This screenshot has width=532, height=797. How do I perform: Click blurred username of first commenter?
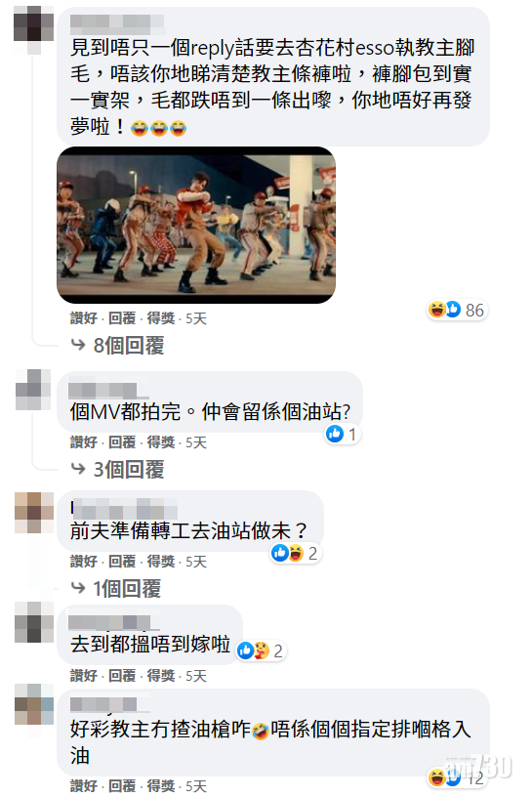pyautogui.click(x=117, y=22)
